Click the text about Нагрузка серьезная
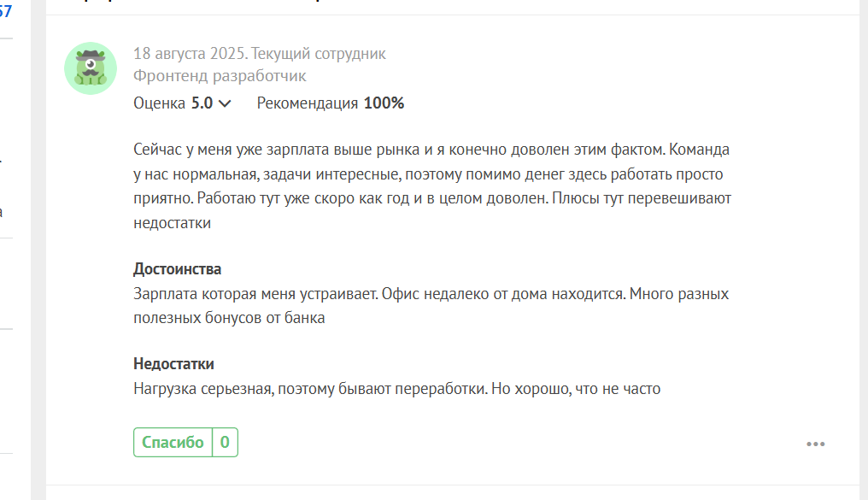 (397, 389)
